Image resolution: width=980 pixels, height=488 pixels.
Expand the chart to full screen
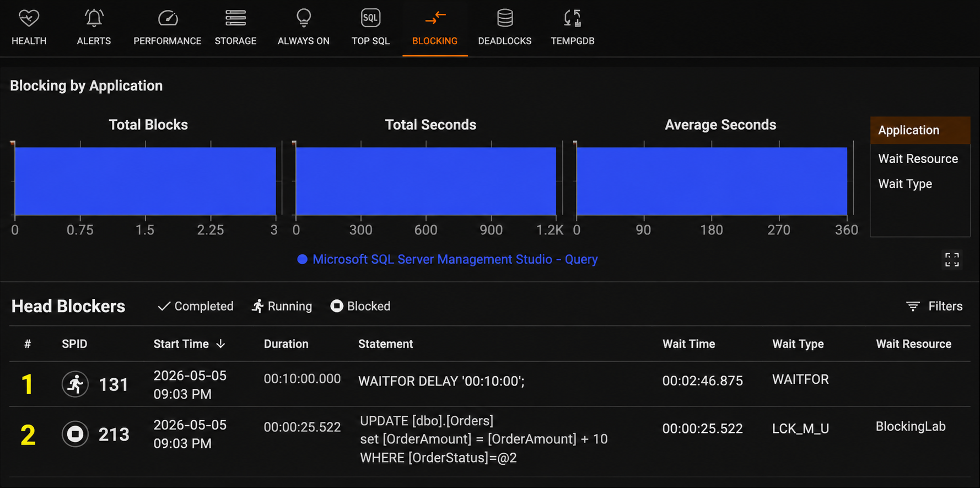tap(952, 260)
